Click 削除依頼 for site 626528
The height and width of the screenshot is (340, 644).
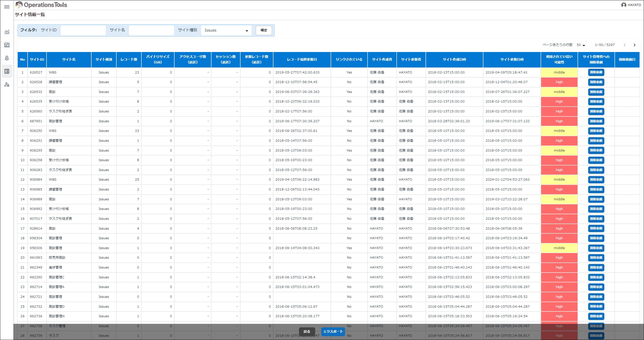pos(596,82)
